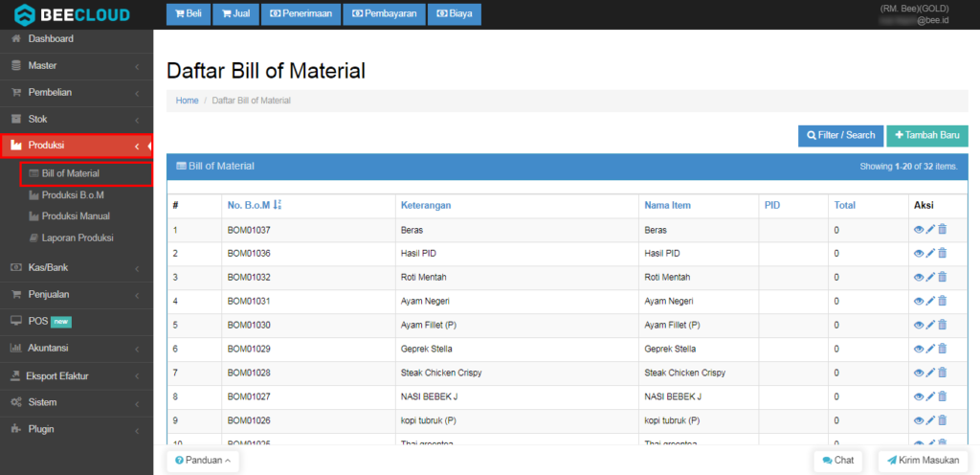Edit the BOM01030 Ayam Fillet (P) entry
The width and height of the screenshot is (980, 475).
[930, 325]
